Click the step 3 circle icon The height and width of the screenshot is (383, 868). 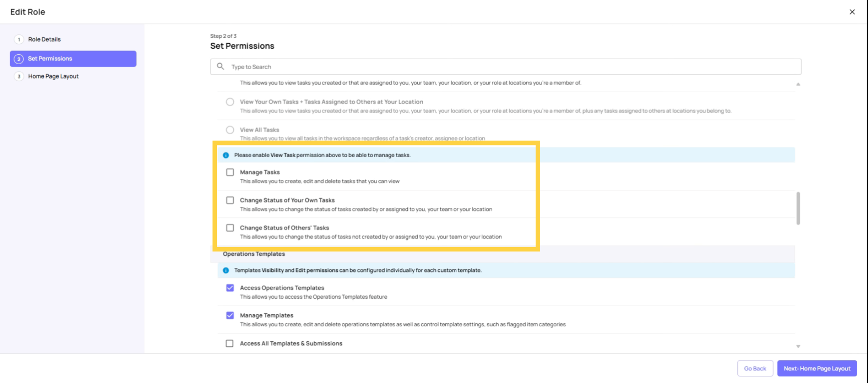click(x=19, y=76)
